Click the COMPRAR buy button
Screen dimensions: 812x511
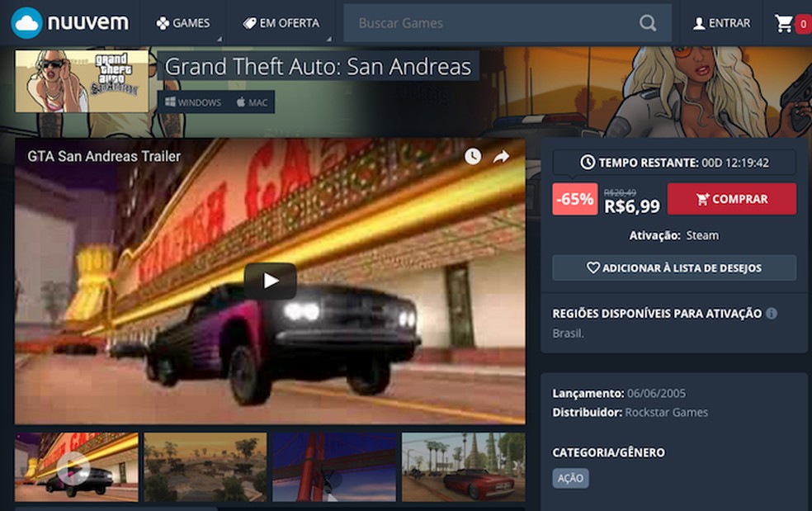coord(732,198)
